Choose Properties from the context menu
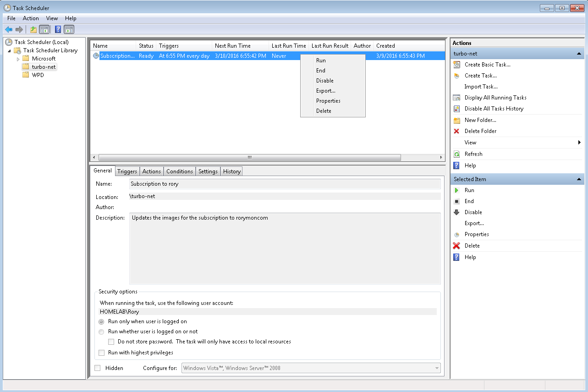This screenshot has width=588, height=392. (x=328, y=101)
